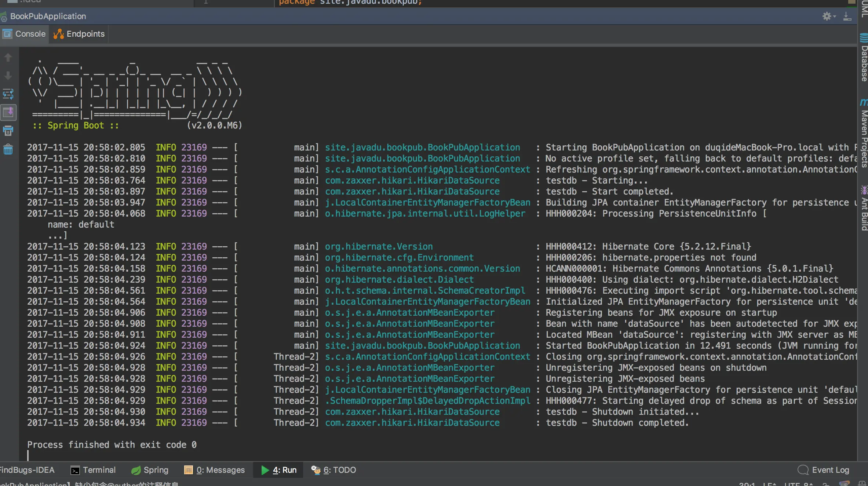Viewport: 868px width, 486px height.
Task: Open the TODO tool window
Action: tap(334, 470)
